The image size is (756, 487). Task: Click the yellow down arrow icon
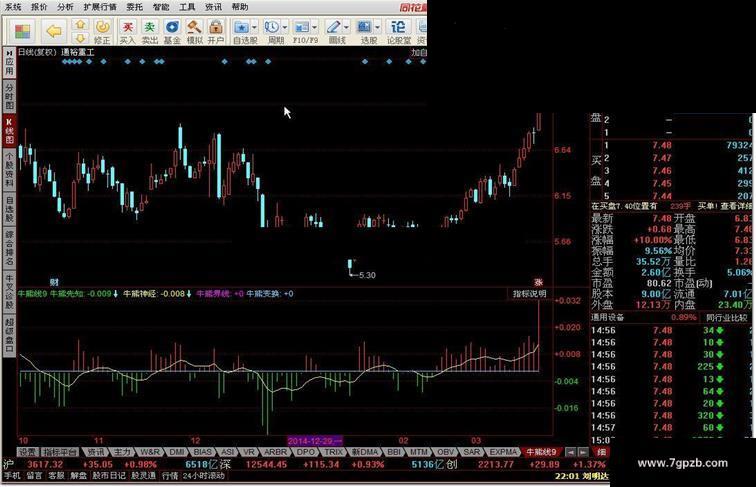point(80,38)
